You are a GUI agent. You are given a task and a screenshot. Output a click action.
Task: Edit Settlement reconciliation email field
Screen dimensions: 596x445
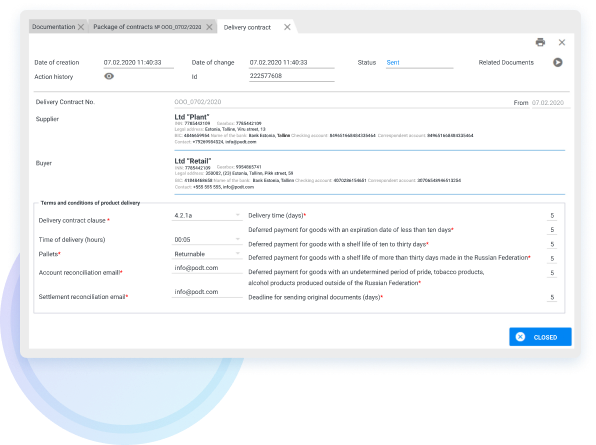coord(207,292)
